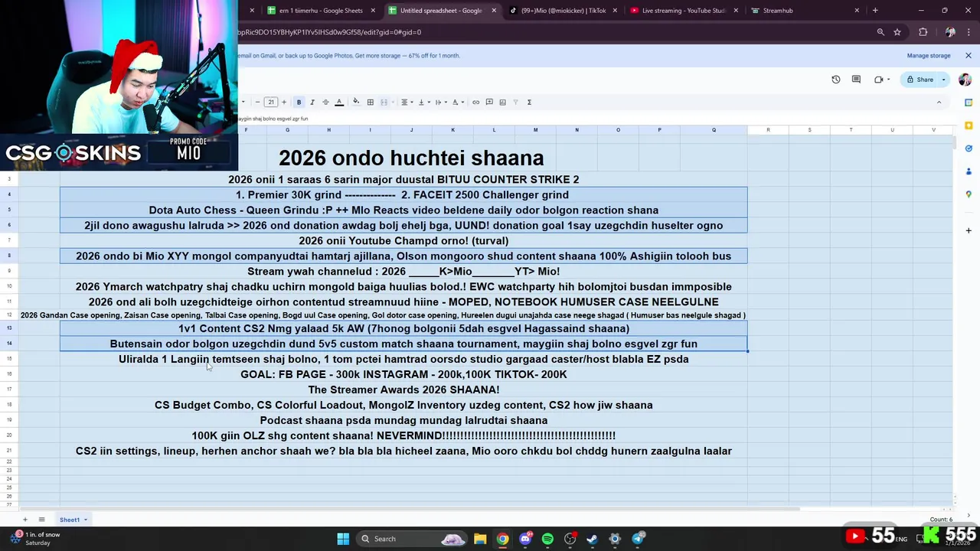Open the Sheet1 tab dropdown arrow
Viewport: 980px width, 551px height.
pyautogui.click(x=86, y=520)
